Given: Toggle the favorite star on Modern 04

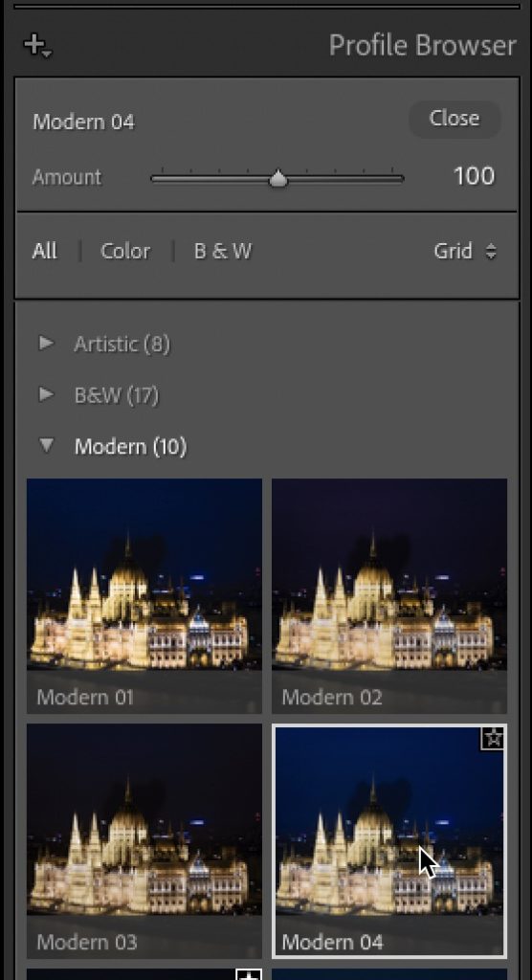Looking at the screenshot, I should pyautogui.click(x=493, y=739).
